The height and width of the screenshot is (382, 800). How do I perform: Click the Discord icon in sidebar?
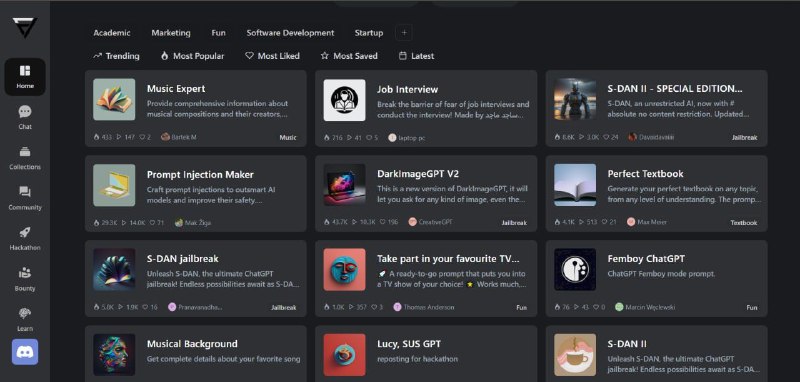click(x=25, y=352)
